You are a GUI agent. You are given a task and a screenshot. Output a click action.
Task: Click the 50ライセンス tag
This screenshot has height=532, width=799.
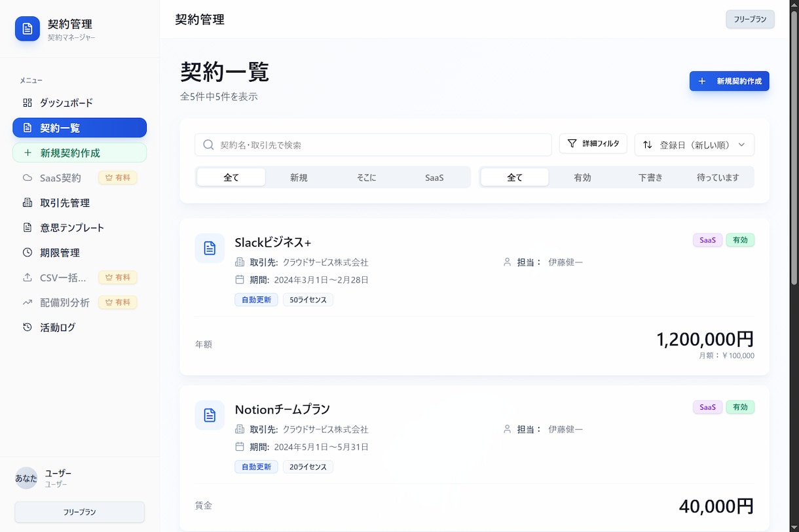pos(308,300)
